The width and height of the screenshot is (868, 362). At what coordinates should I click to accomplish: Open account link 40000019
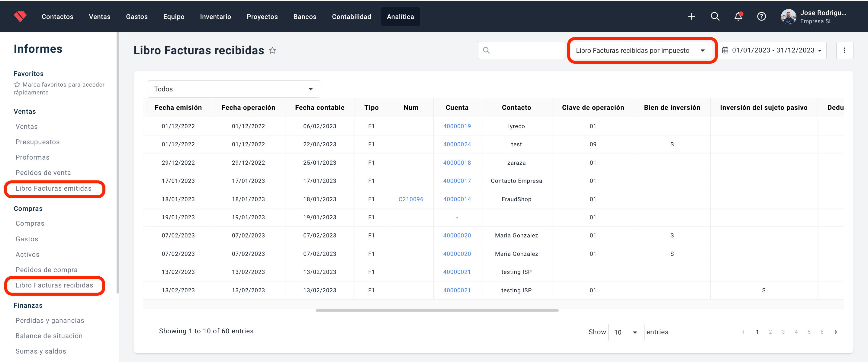(457, 126)
